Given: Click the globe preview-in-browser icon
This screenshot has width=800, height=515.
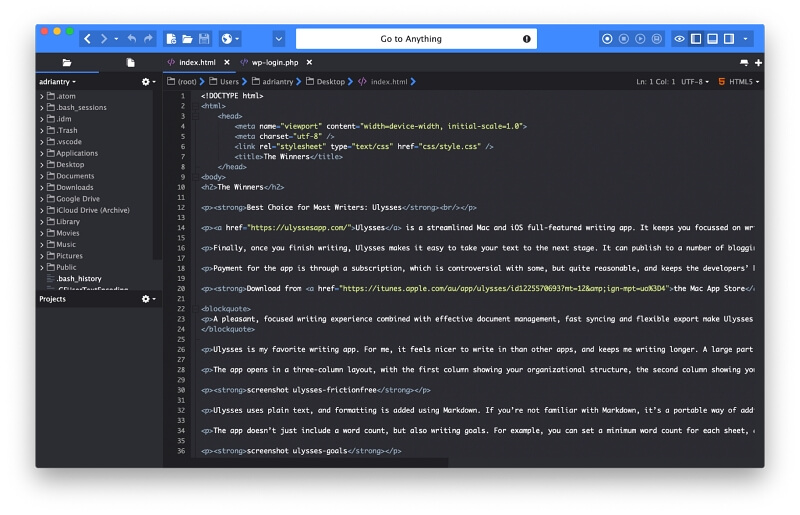Looking at the screenshot, I should [227, 39].
